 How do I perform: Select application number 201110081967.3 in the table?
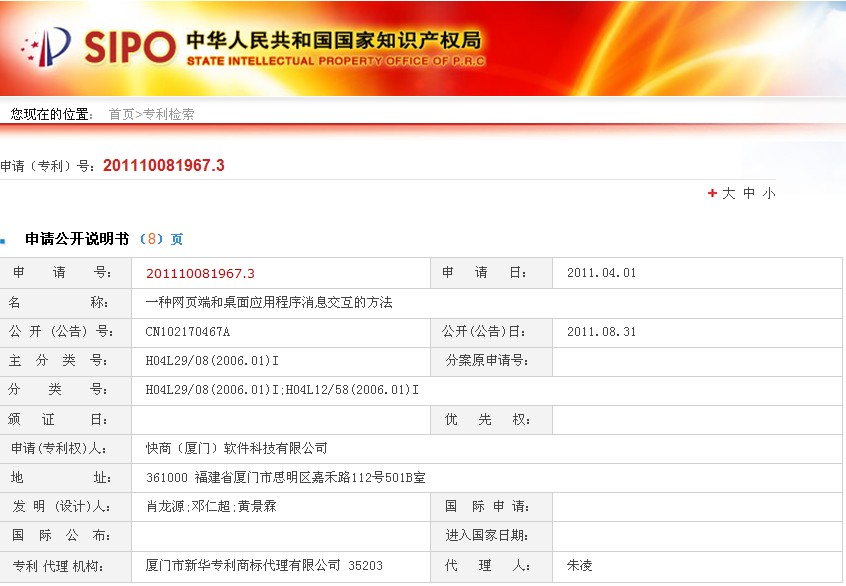click(x=200, y=273)
